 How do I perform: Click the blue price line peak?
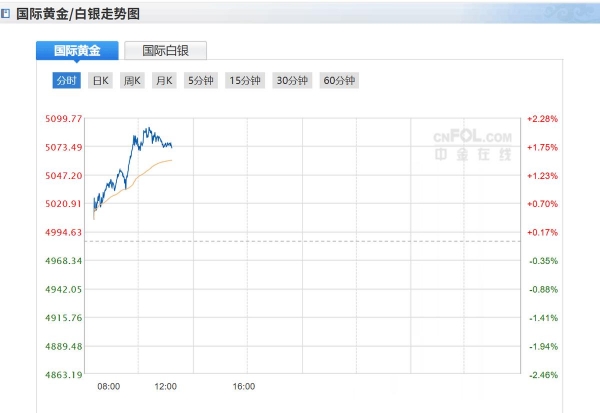147,128
